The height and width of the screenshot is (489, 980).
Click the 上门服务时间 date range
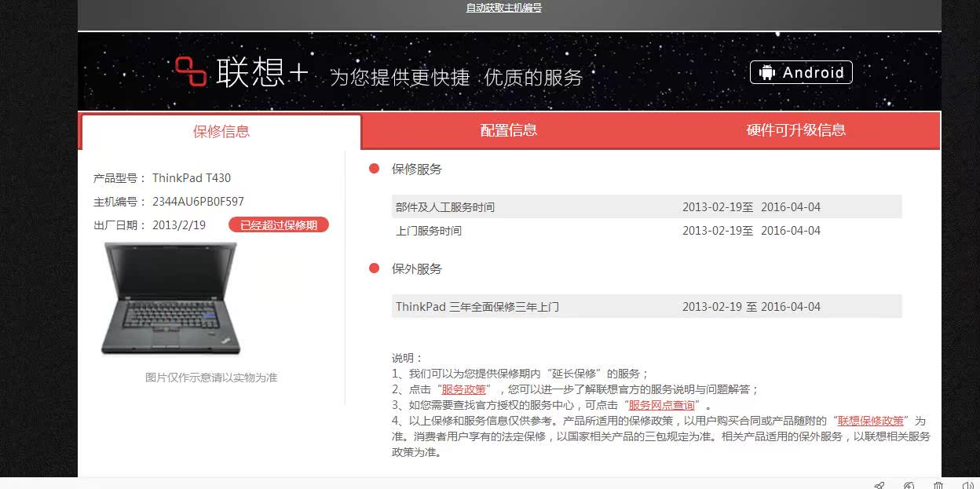751,231
